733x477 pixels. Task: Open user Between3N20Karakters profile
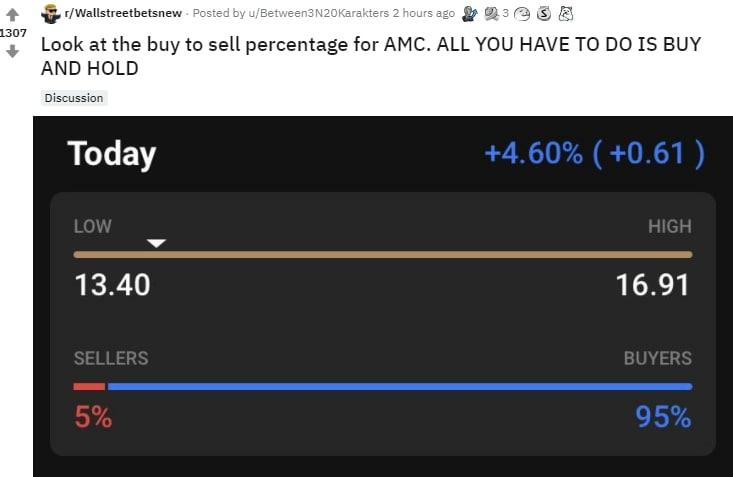318,13
